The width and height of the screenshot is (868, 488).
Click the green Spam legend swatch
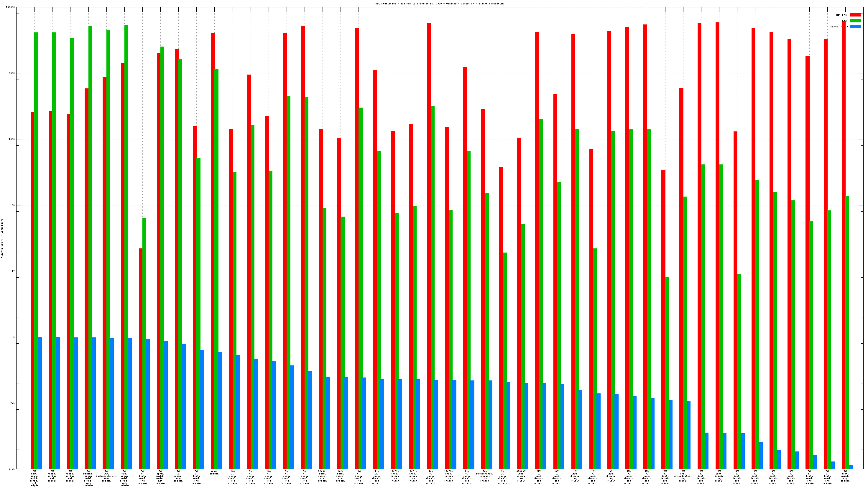[x=855, y=21]
